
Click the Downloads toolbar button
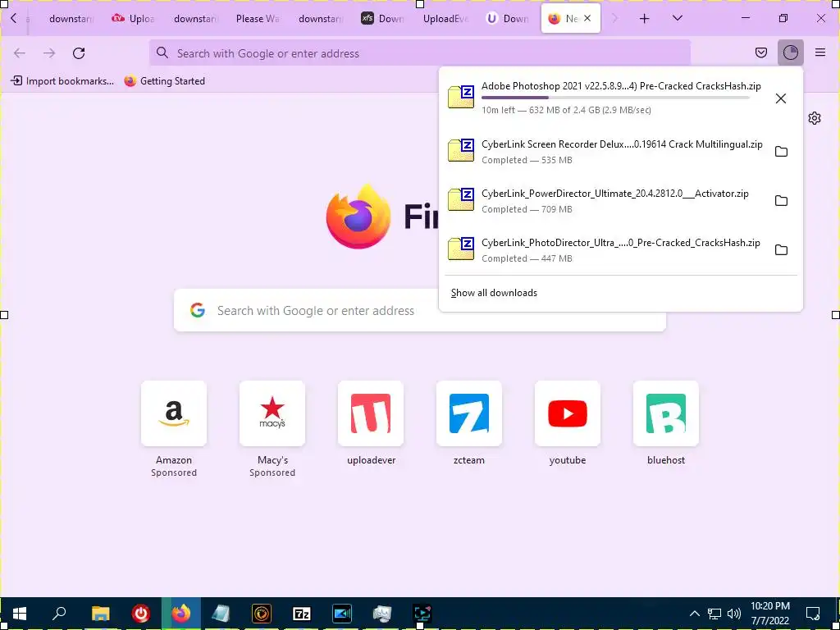pyautogui.click(x=790, y=52)
